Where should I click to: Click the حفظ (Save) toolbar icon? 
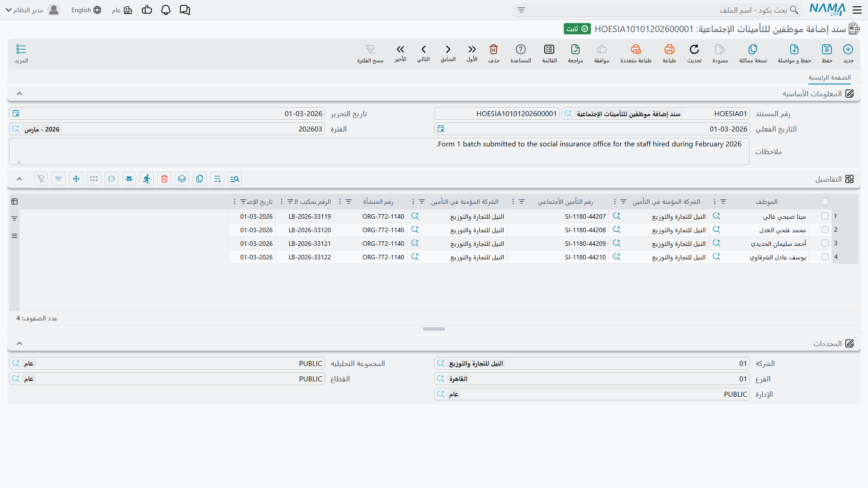(x=827, y=49)
